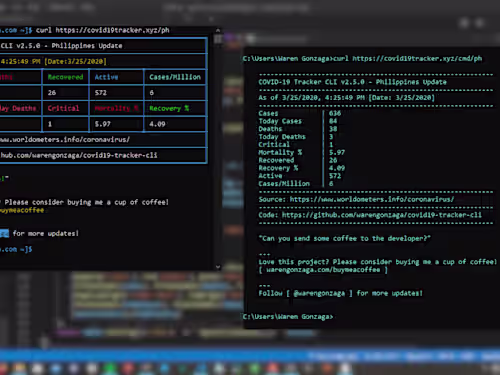The height and width of the screenshot is (375, 500).
Task: Click the covid19tracker.xyz/cmd/ph URL in right terminal
Action: pyautogui.click(x=417, y=59)
